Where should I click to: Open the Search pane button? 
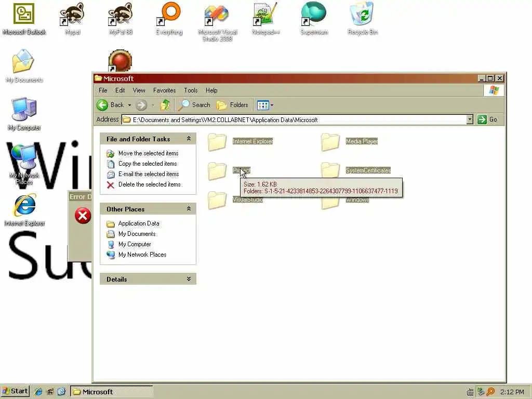pos(194,105)
